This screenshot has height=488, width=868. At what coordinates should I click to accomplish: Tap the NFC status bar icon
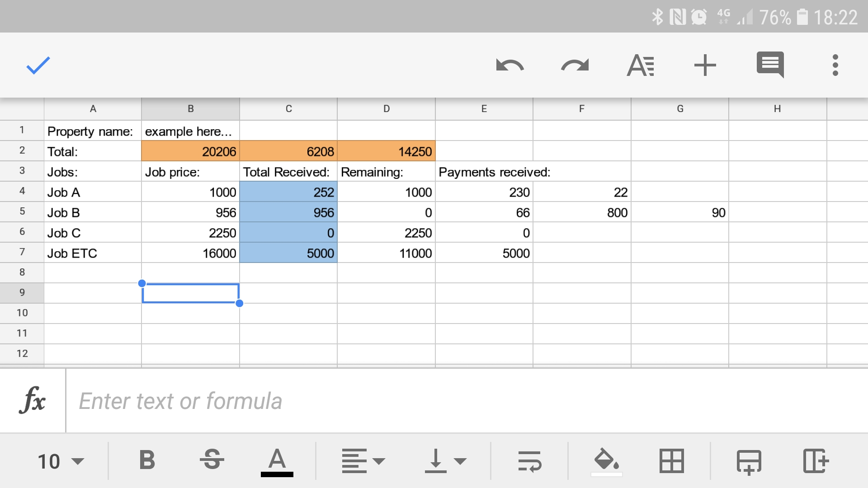(x=677, y=17)
